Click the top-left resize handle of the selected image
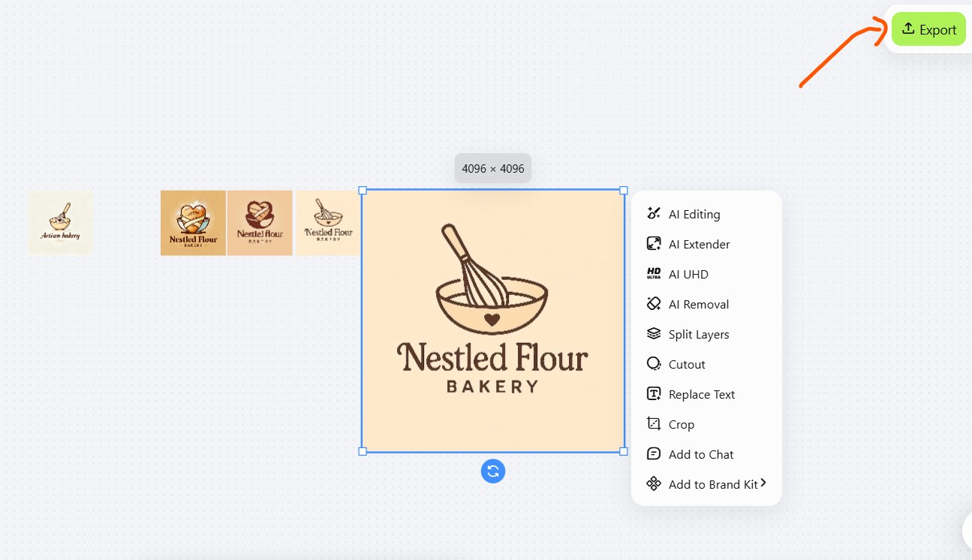 [363, 191]
